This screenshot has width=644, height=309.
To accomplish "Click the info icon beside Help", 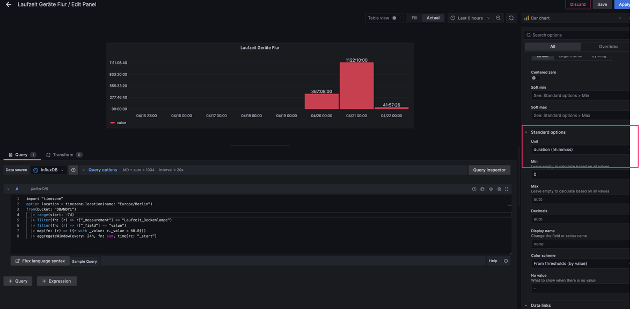I will 506,261.
